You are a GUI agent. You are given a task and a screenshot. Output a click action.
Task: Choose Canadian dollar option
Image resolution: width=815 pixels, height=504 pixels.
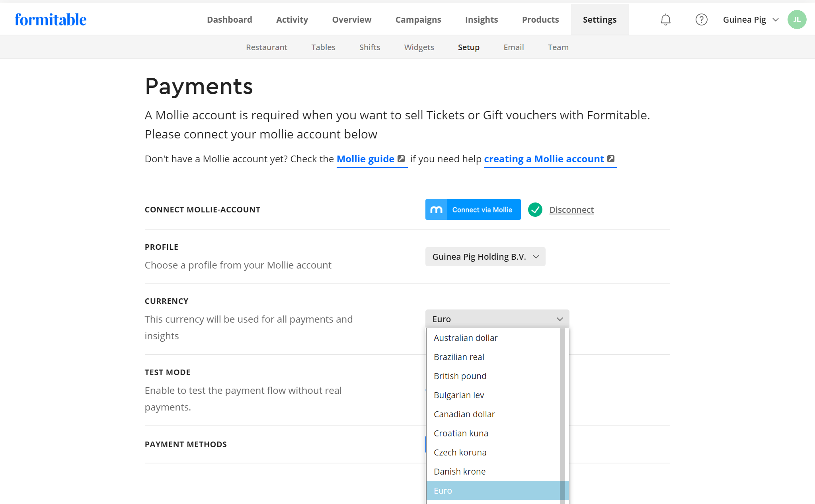click(x=464, y=414)
